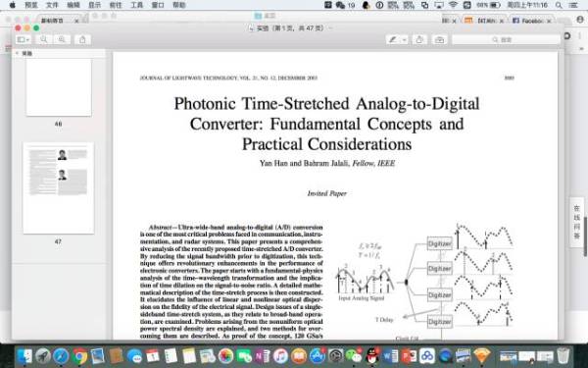
Task: Open the Trash in the Dock
Action: 563,355
